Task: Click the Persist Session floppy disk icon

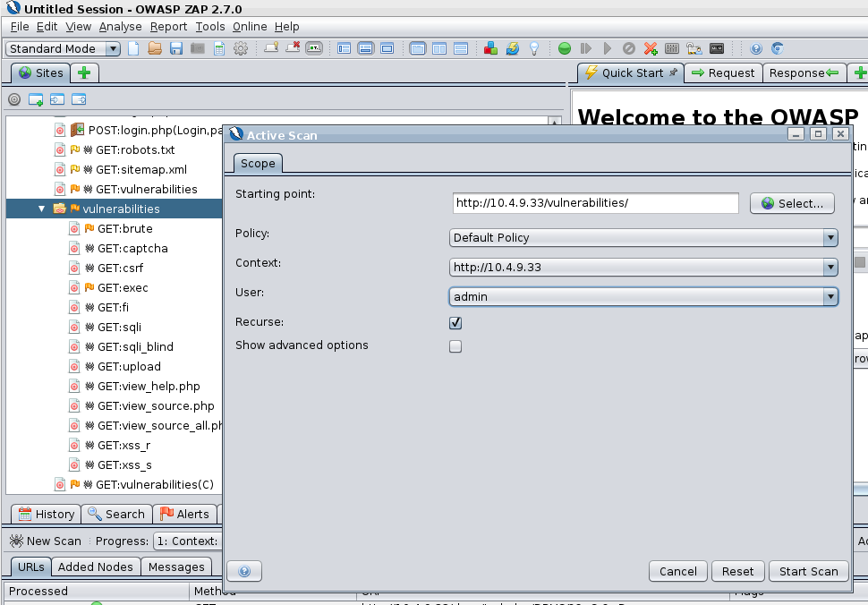Action: (176, 48)
